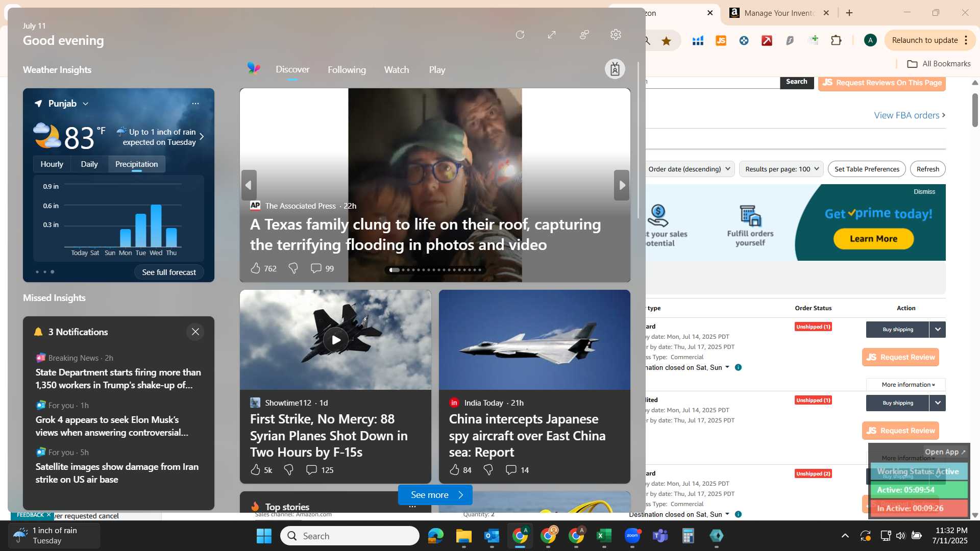Click Windows taskbar Search field
Viewport: 980px width, 551px height.
[350, 536]
